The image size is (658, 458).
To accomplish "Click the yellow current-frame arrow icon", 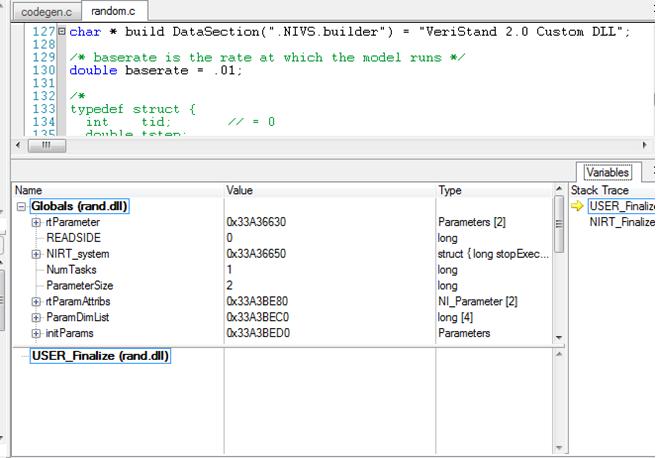I will coord(577,207).
